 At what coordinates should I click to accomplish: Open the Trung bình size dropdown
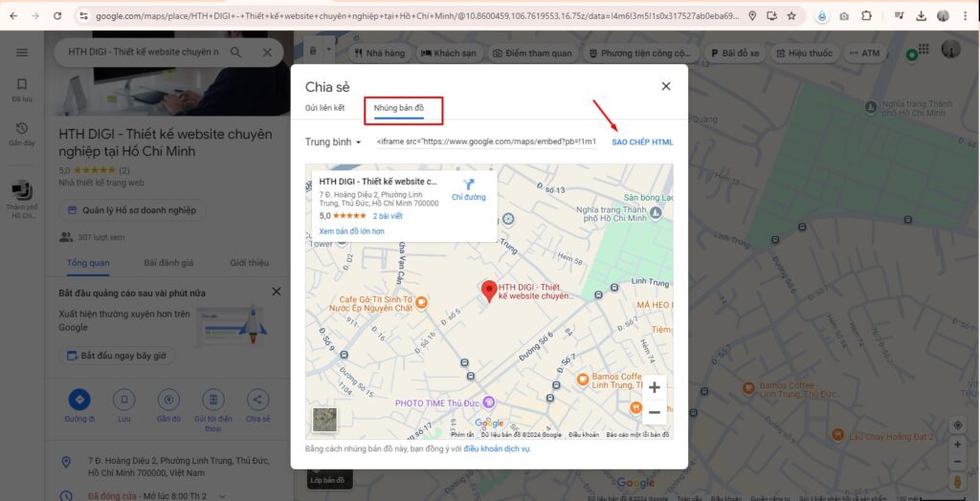pyautogui.click(x=333, y=142)
